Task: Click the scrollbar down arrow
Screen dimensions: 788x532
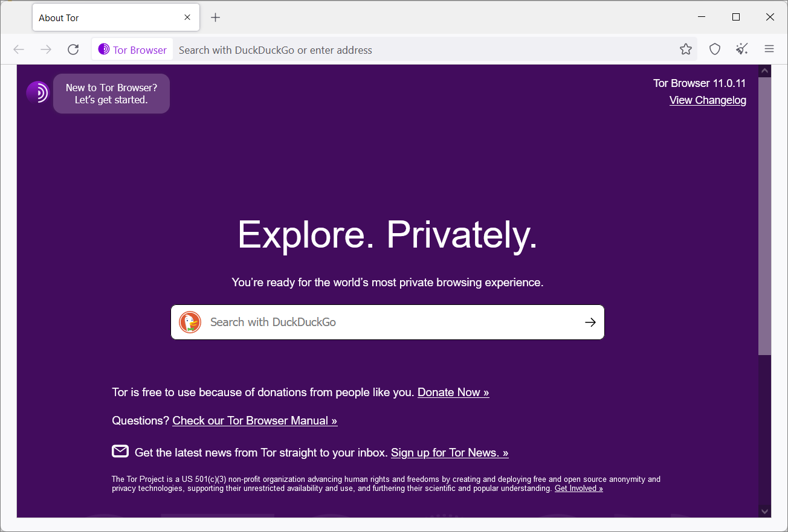Action: point(765,511)
